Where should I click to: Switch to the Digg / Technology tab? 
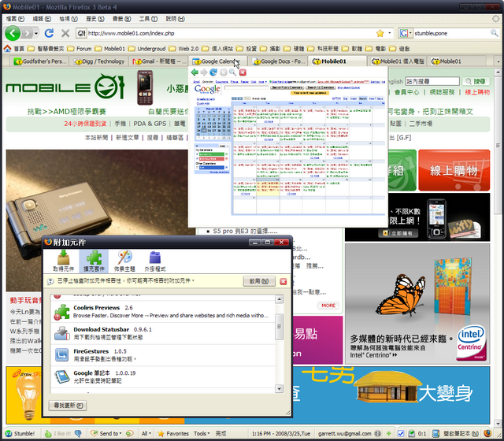point(98,61)
